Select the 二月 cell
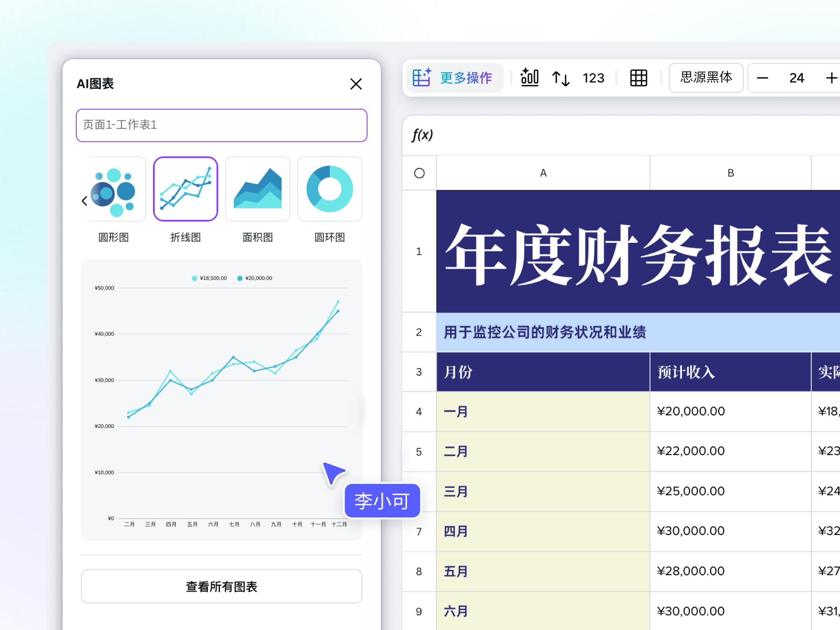This screenshot has height=630, width=840. click(543, 451)
